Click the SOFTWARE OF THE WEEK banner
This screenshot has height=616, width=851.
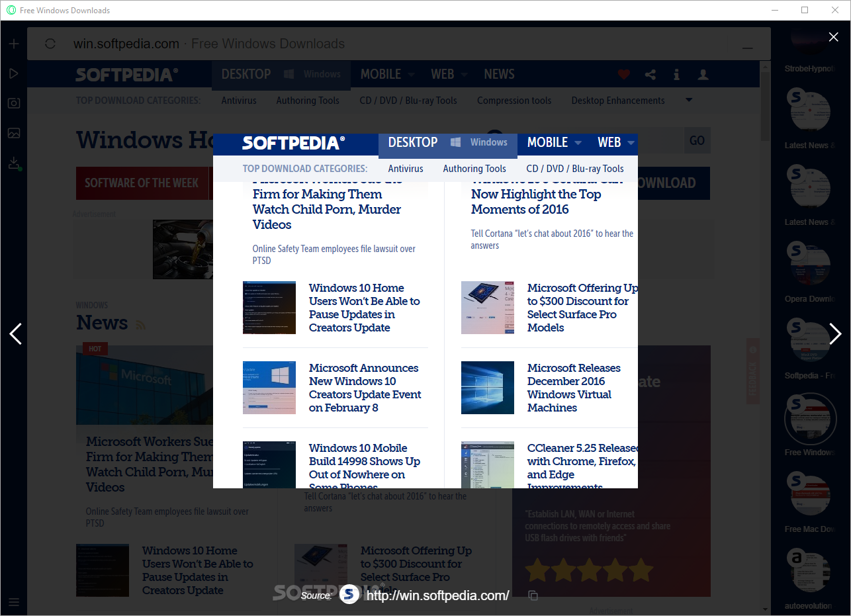pos(142,183)
